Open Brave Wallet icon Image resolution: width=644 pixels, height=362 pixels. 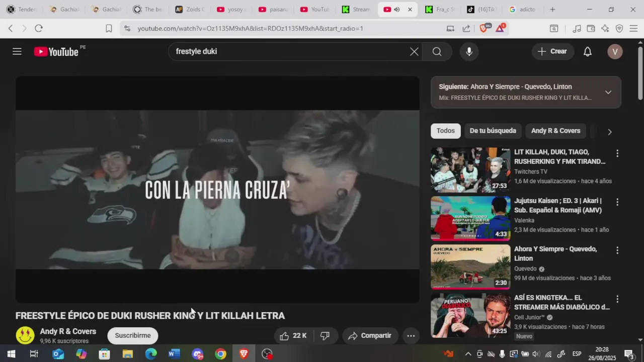591,28
